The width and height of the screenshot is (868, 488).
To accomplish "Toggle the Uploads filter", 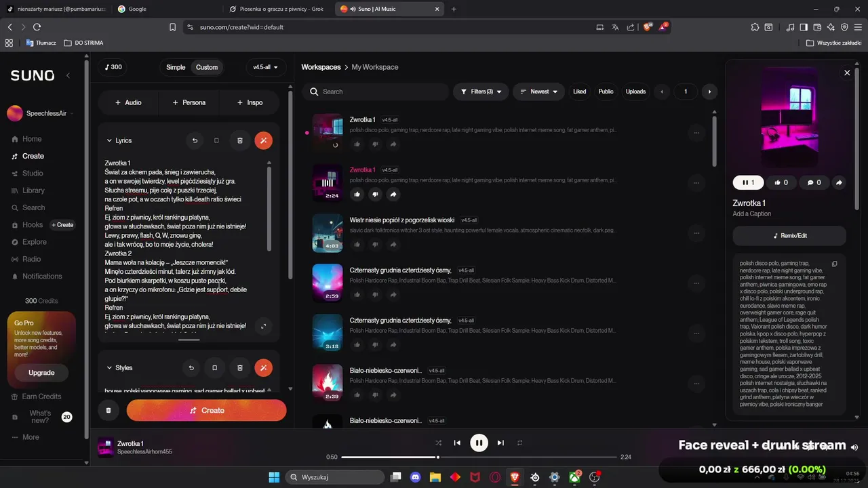I will point(635,91).
